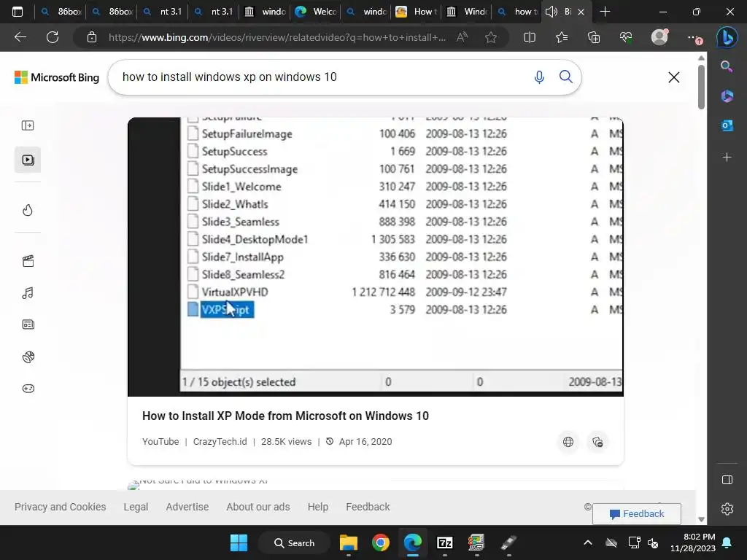Open File Explorer from taskbar
The image size is (747, 560).
coord(348,542)
